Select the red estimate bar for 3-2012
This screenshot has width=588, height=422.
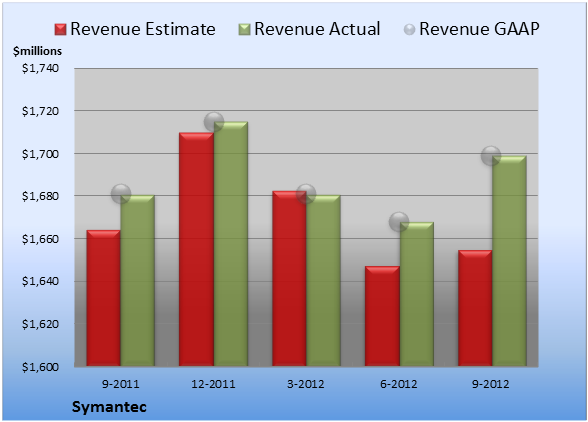pyautogui.click(x=289, y=279)
